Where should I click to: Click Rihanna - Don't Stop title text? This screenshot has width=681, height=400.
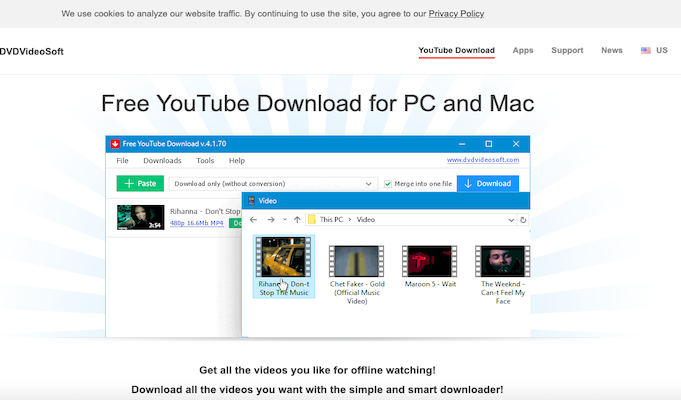[205, 212]
